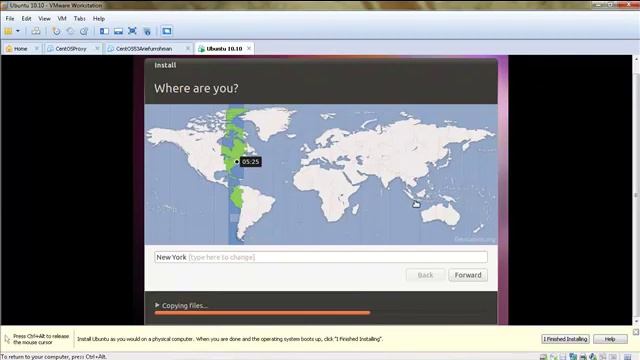Expand the Copying files details arrow

point(157,305)
